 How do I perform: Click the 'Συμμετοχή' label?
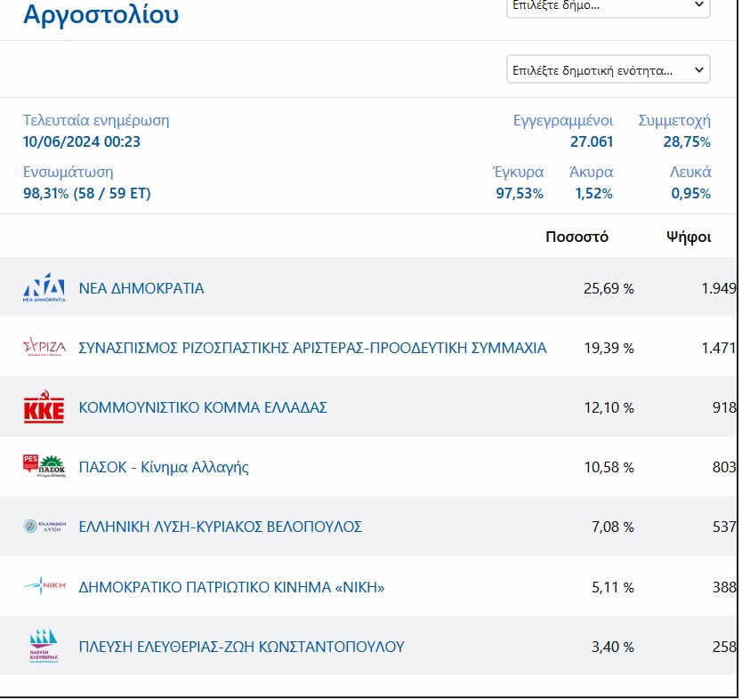(674, 121)
